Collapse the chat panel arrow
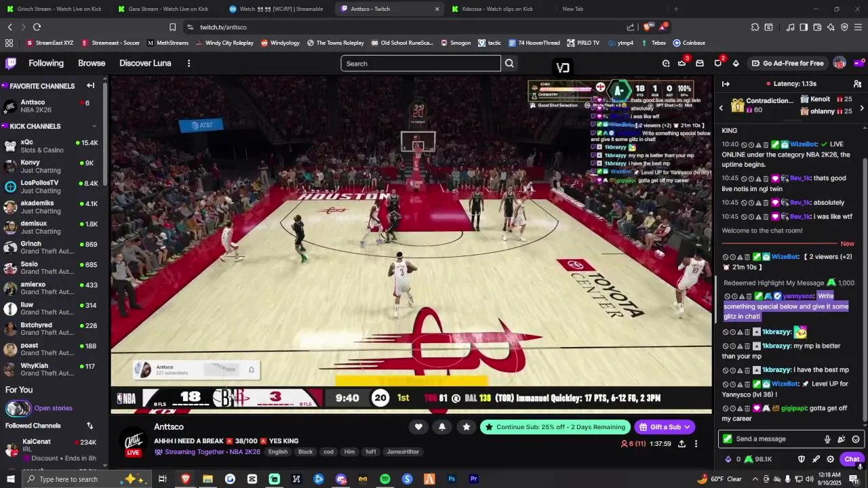This screenshot has width=868, height=488. (726, 83)
